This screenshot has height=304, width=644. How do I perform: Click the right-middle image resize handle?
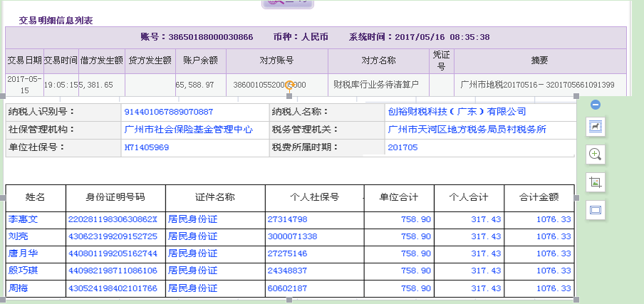576,197
